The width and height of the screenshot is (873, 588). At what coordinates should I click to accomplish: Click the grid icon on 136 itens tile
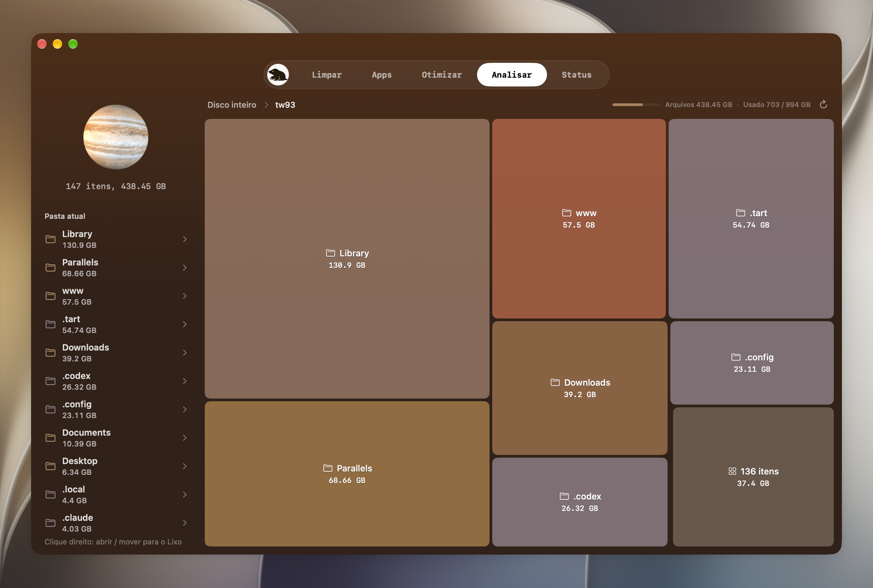coord(732,471)
